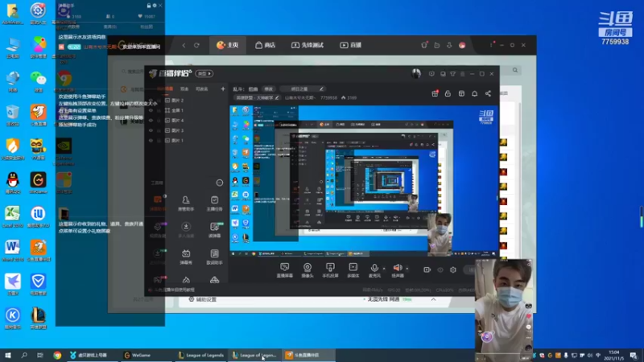Open the notification bell in streaming companion

pos(474,93)
